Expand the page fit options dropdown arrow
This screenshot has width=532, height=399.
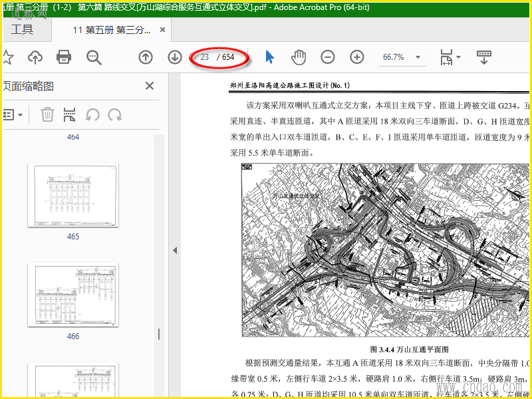pyautogui.click(x=459, y=57)
